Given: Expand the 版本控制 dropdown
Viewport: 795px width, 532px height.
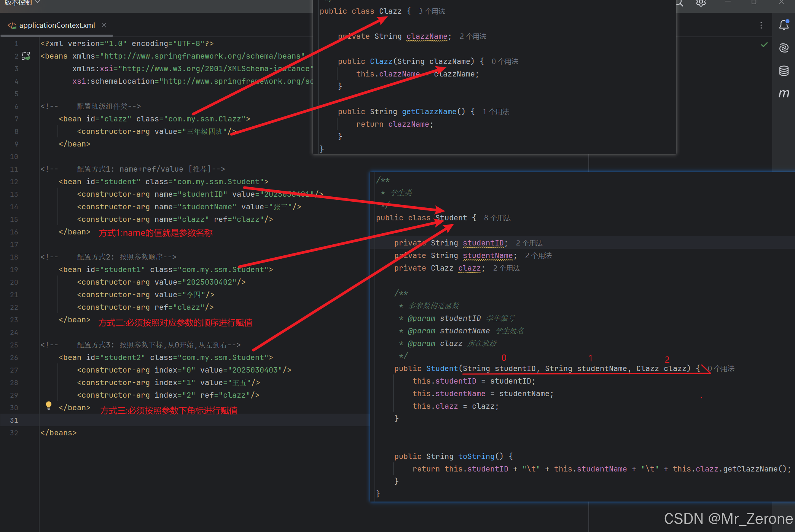Looking at the screenshot, I should coord(18,3).
